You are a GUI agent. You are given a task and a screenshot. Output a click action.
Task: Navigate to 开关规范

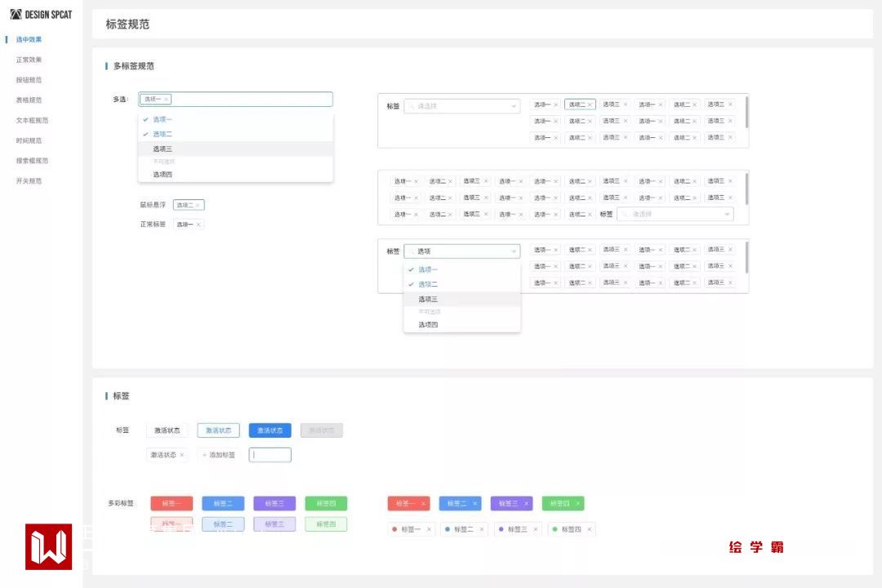click(29, 181)
